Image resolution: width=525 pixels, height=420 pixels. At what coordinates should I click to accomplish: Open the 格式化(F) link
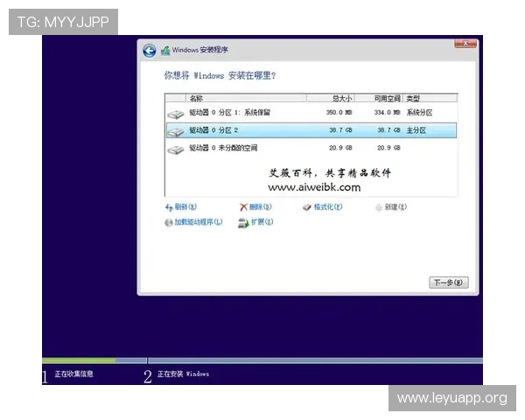click(328, 207)
